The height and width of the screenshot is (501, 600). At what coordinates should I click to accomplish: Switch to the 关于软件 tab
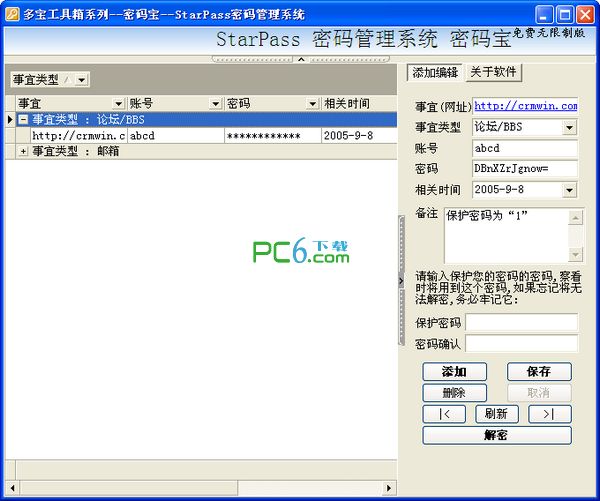(493, 72)
